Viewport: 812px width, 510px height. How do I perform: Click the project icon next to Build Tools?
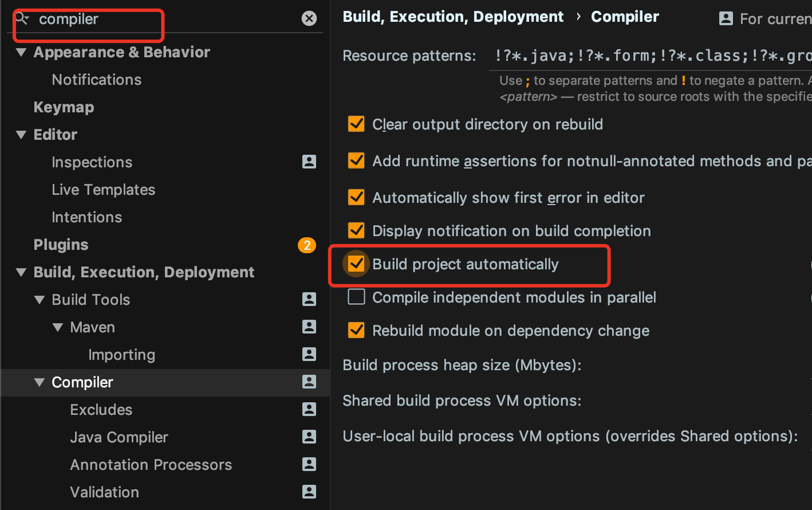[x=309, y=299]
